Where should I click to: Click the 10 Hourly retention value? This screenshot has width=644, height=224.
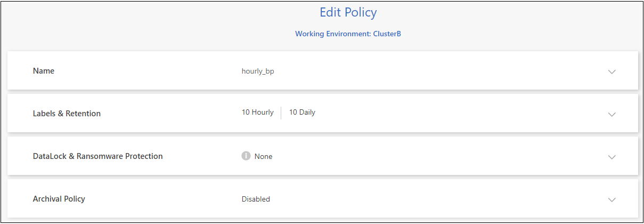pos(257,113)
